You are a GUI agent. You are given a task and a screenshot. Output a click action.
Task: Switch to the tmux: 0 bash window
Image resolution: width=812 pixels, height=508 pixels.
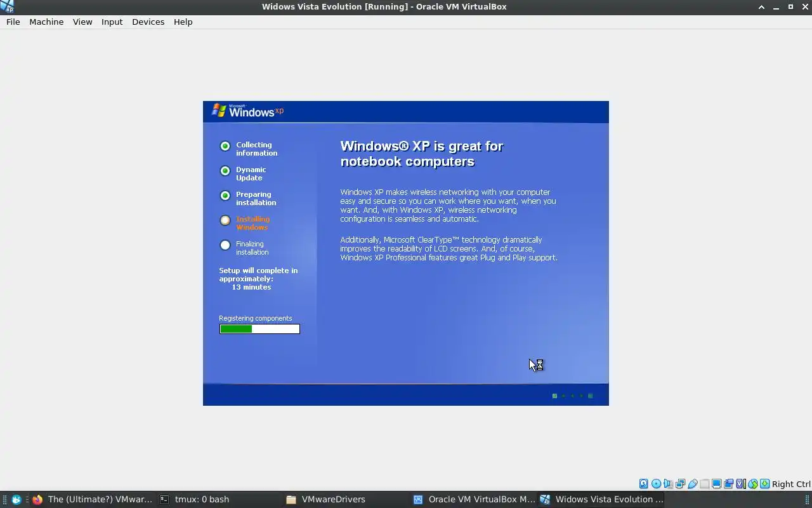(x=219, y=499)
